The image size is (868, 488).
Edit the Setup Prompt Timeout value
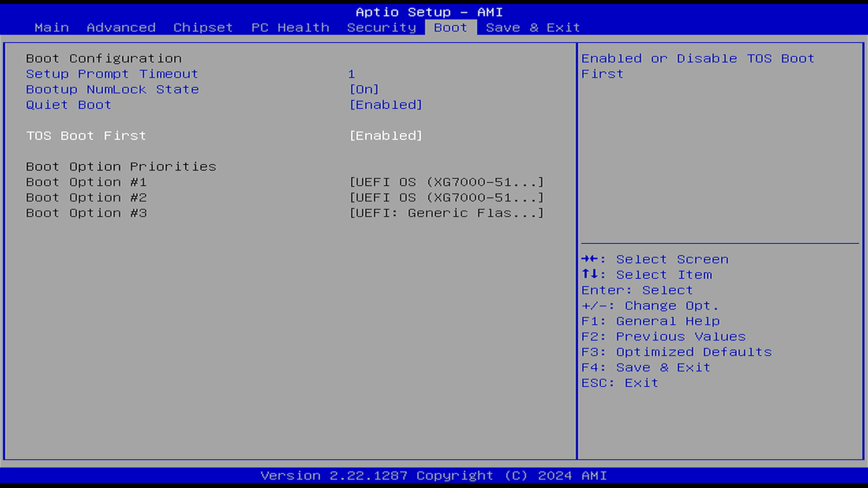(x=352, y=74)
